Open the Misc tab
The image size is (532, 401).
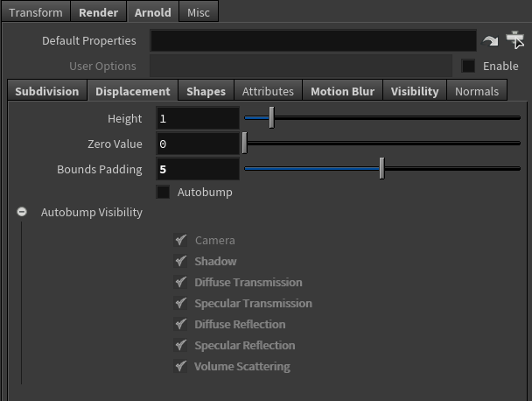[x=198, y=13]
